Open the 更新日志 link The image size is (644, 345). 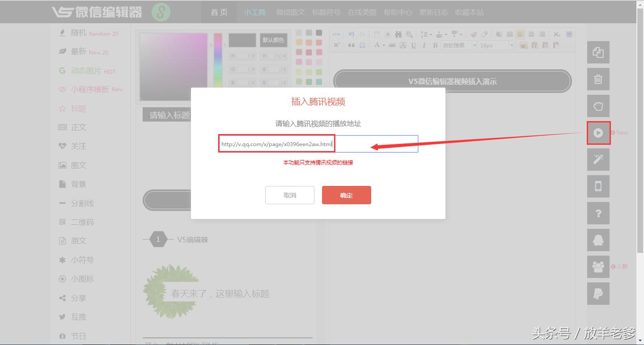point(434,12)
